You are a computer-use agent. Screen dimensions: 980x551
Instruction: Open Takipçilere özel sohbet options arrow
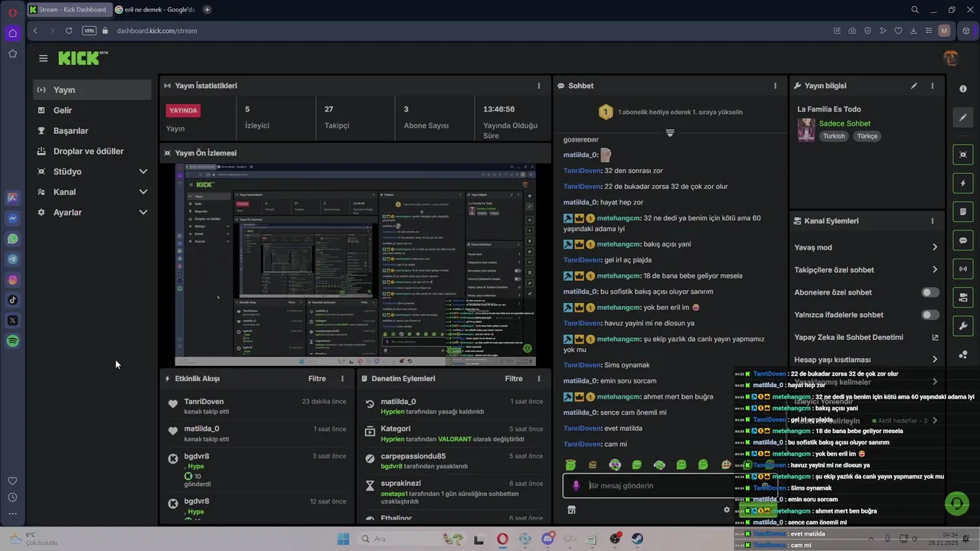coord(935,269)
